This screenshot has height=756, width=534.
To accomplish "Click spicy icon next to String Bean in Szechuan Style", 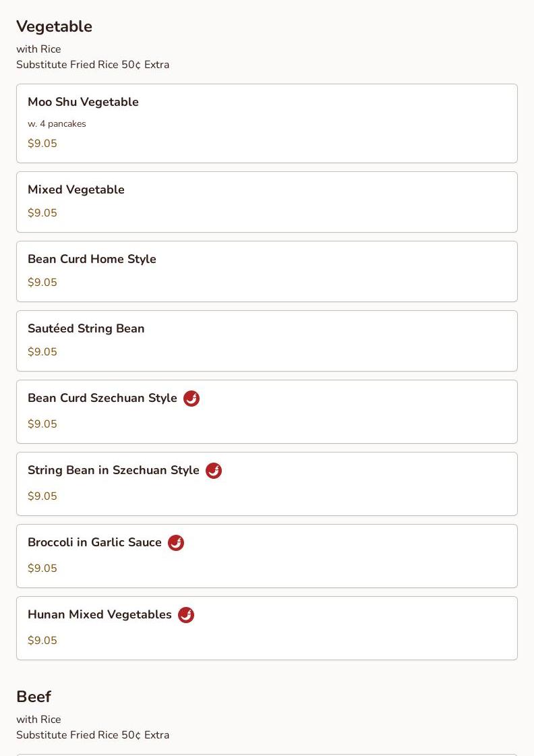I will click(x=214, y=471).
